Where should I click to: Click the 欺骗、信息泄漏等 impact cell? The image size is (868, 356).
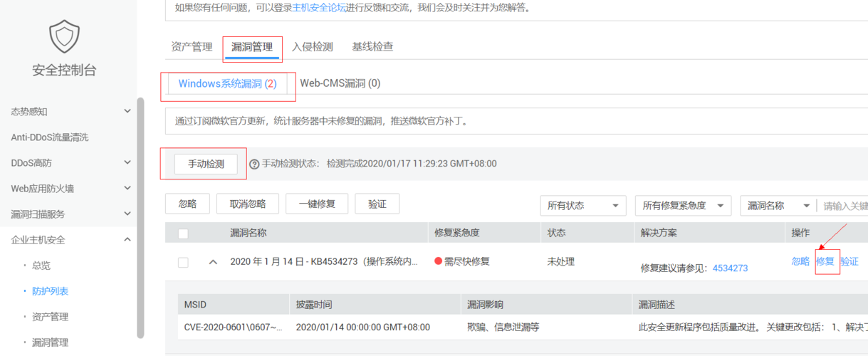pos(503,327)
